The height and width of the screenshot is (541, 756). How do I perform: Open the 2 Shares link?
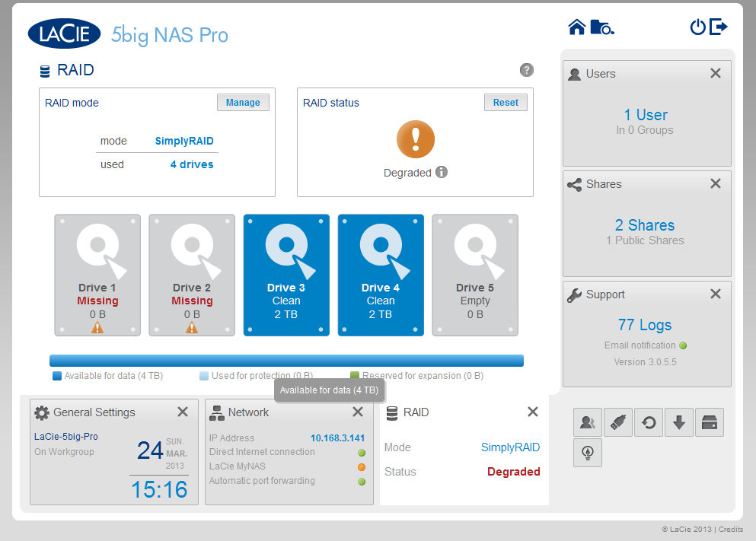click(645, 225)
